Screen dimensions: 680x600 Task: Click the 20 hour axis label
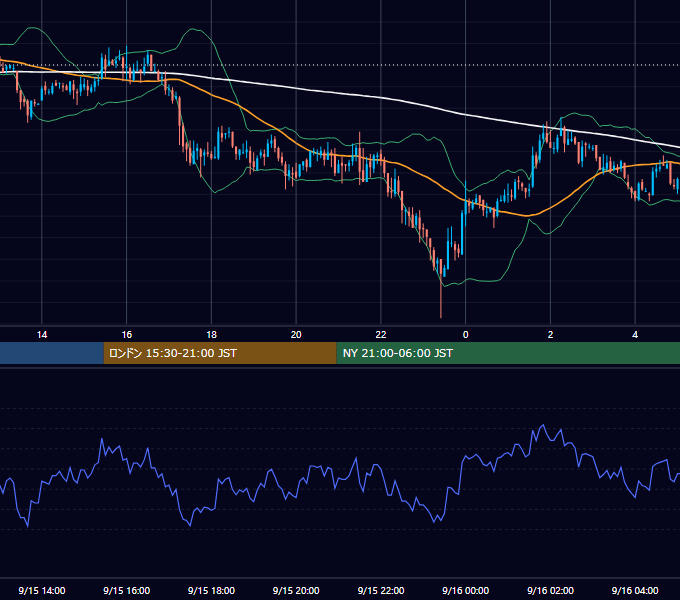coord(296,335)
